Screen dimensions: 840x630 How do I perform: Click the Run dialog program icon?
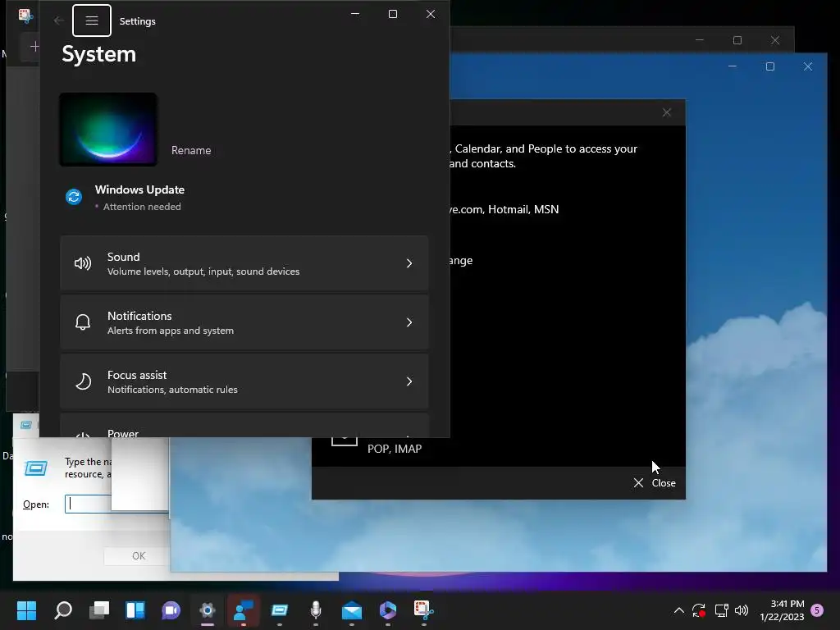(x=36, y=468)
